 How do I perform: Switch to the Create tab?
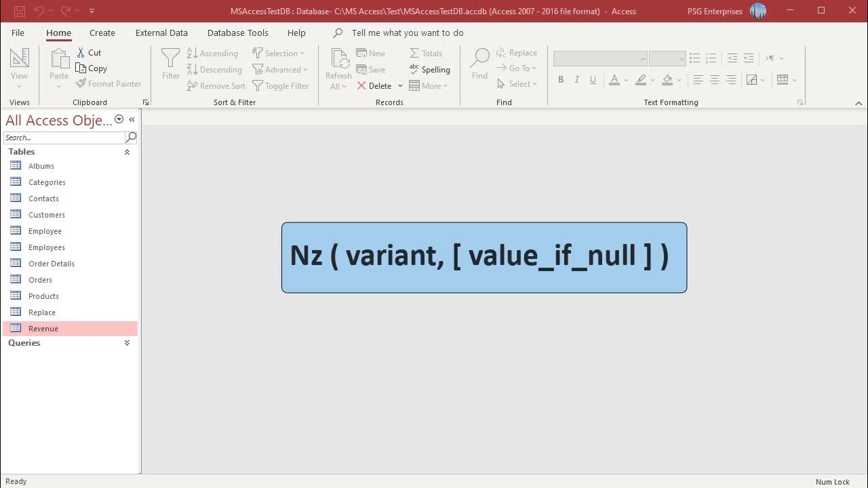pos(102,33)
